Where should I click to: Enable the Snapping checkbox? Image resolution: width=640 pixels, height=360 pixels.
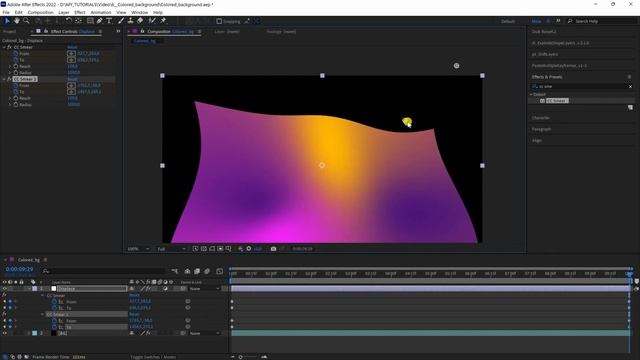[x=219, y=21]
